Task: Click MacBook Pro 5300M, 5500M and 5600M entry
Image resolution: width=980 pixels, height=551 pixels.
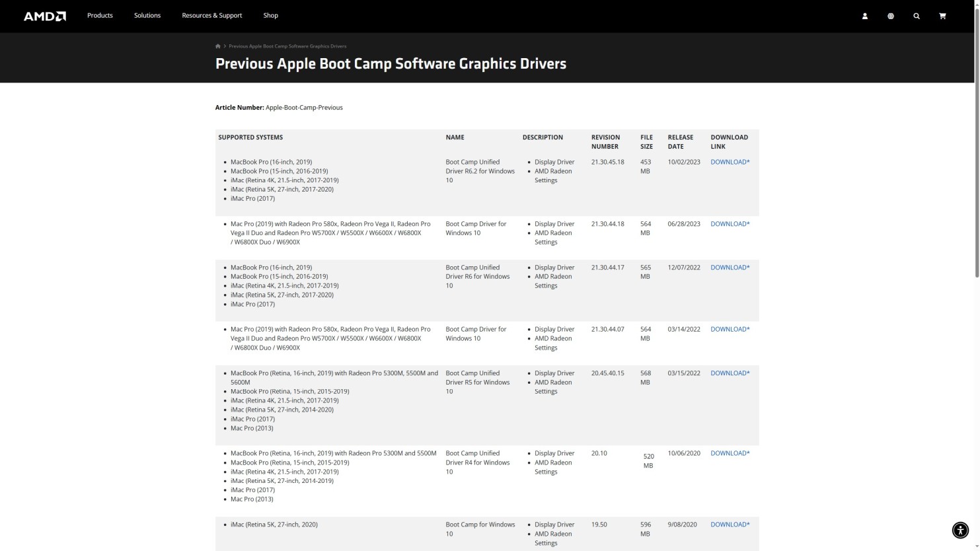Action: pyautogui.click(x=334, y=378)
